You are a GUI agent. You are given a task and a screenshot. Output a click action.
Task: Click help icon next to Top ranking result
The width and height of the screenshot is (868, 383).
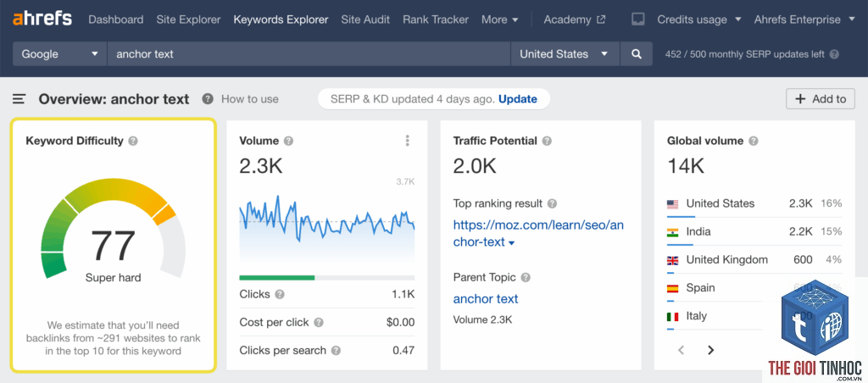coord(552,203)
